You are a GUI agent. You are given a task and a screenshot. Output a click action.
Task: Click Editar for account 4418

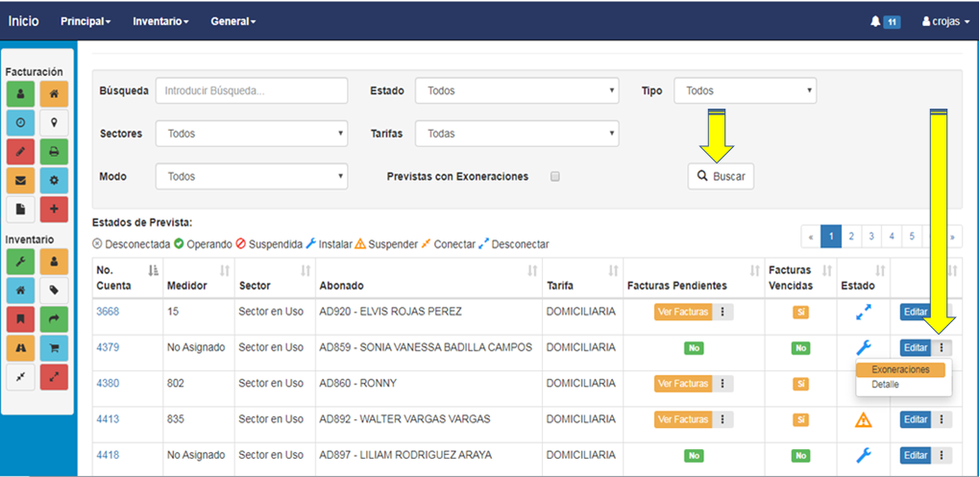tap(916, 455)
